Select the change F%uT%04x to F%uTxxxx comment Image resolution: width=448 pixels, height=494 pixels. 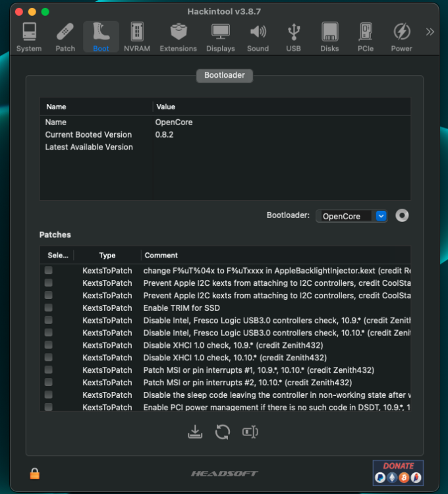click(277, 271)
